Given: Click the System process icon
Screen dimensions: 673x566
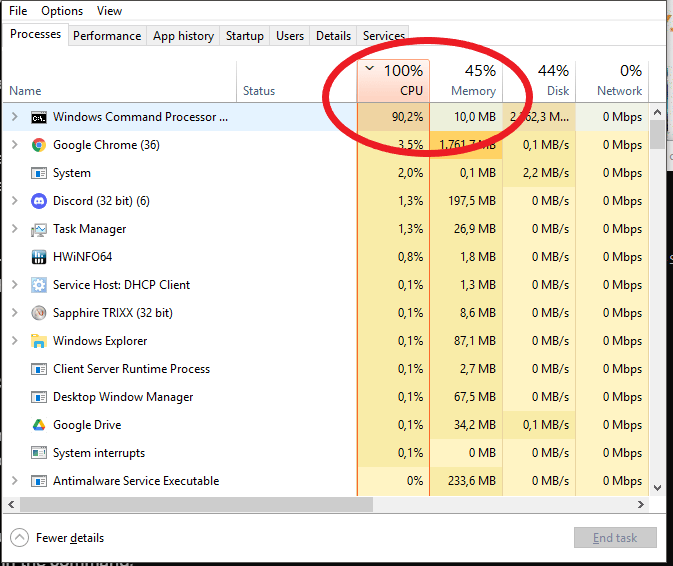Looking at the screenshot, I should [x=39, y=173].
